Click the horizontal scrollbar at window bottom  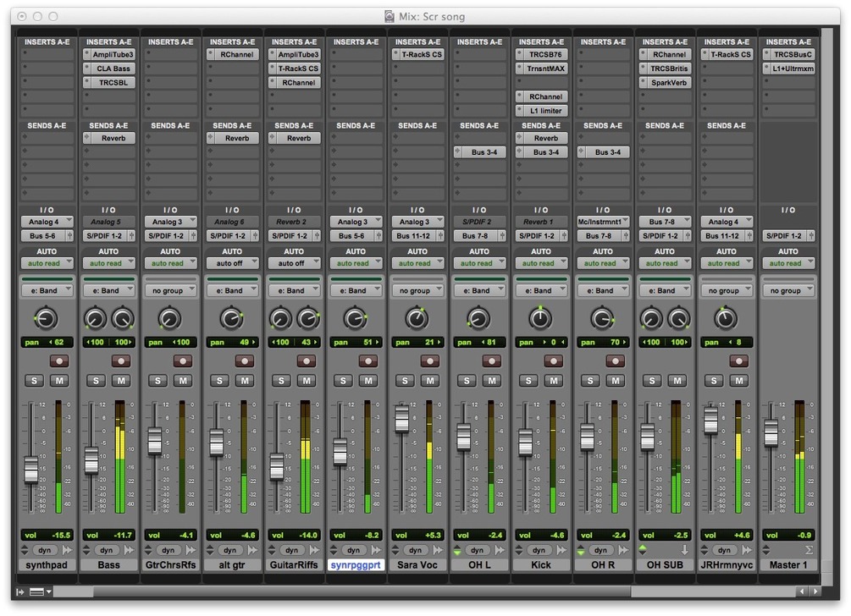362,591
